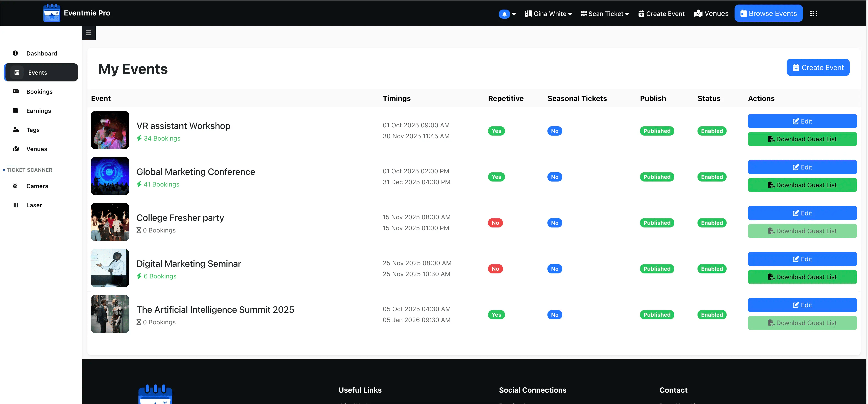Image resolution: width=868 pixels, height=404 pixels.
Task: Click Digital Marketing Seminar event title
Action: (x=188, y=263)
